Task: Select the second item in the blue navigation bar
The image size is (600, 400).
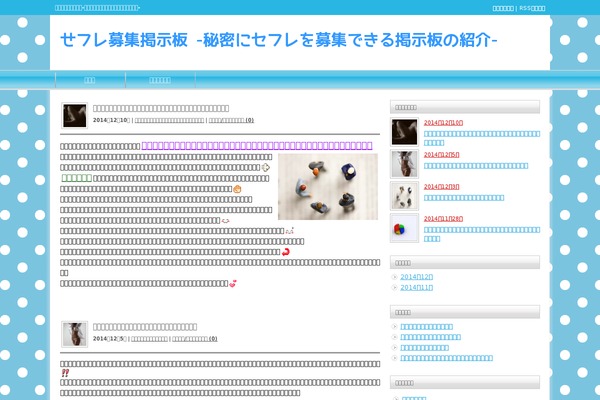Action: coord(160,80)
